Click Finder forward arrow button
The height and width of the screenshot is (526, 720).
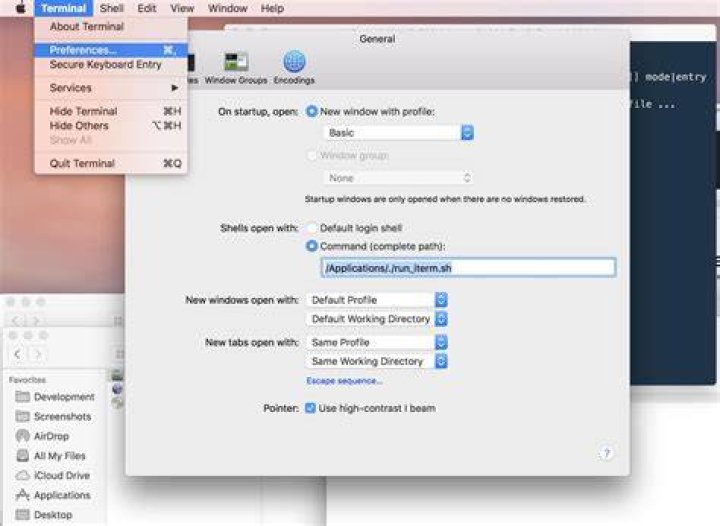[38, 354]
